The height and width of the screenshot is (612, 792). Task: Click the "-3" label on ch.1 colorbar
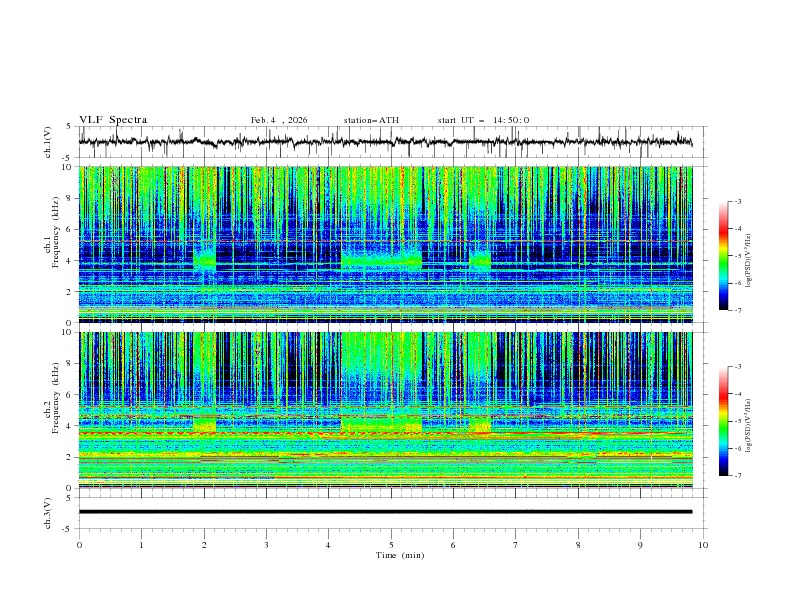738,201
